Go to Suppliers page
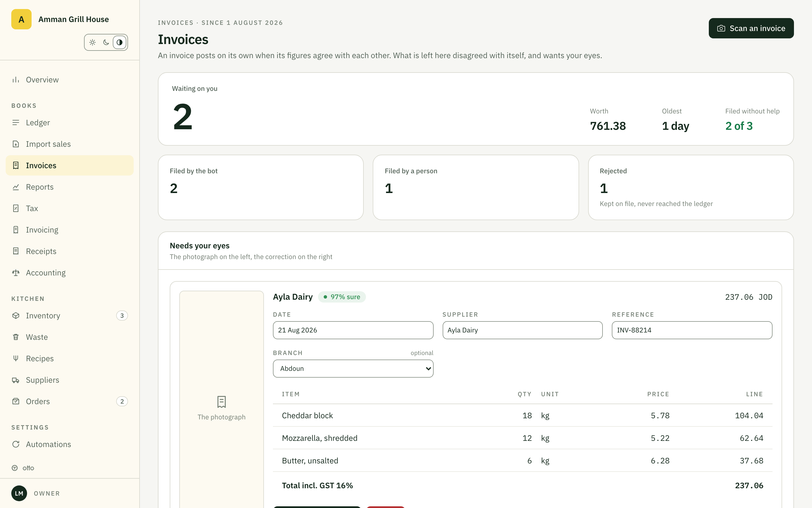The height and width of the screenshot is (508, 812). (70, 380)
